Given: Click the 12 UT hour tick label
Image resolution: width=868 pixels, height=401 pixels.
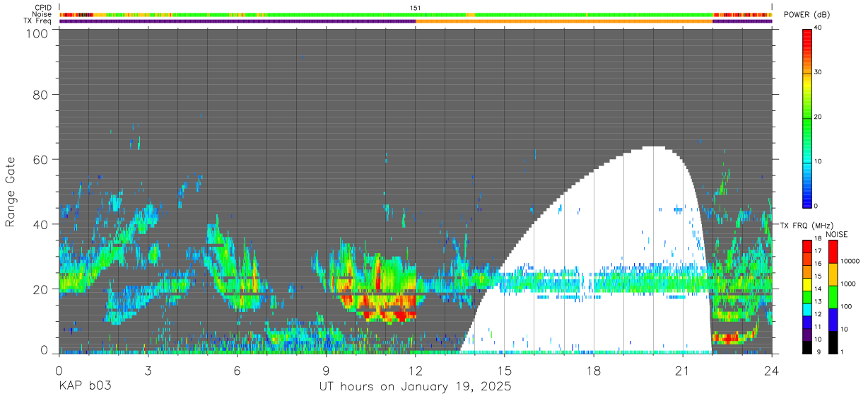Looking at the screenshot, I should click(416, 370).
